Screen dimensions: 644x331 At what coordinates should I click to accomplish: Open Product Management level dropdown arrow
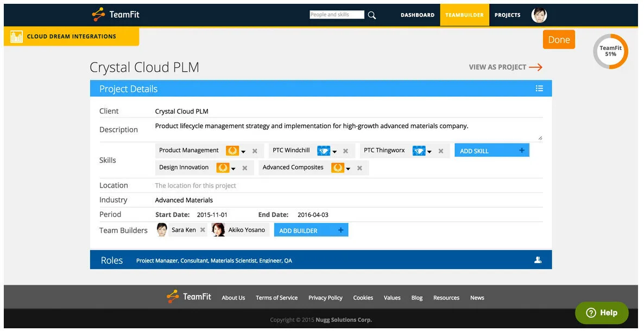[243, 152]
